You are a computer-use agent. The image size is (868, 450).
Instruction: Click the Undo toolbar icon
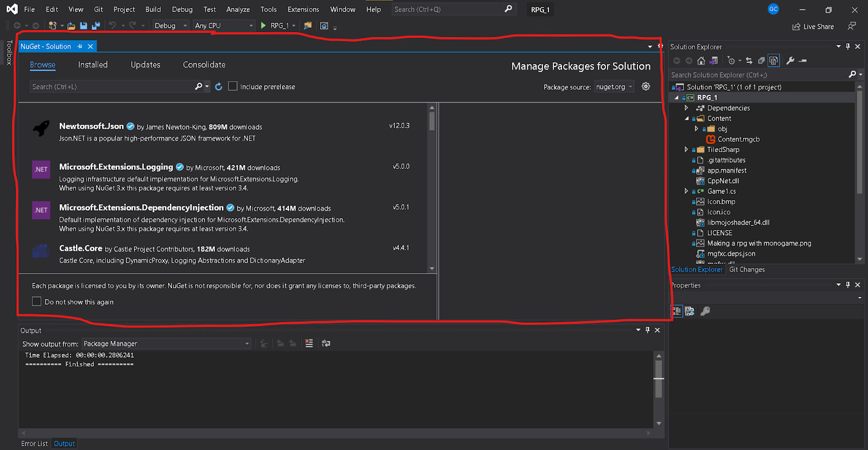point(112,26)
